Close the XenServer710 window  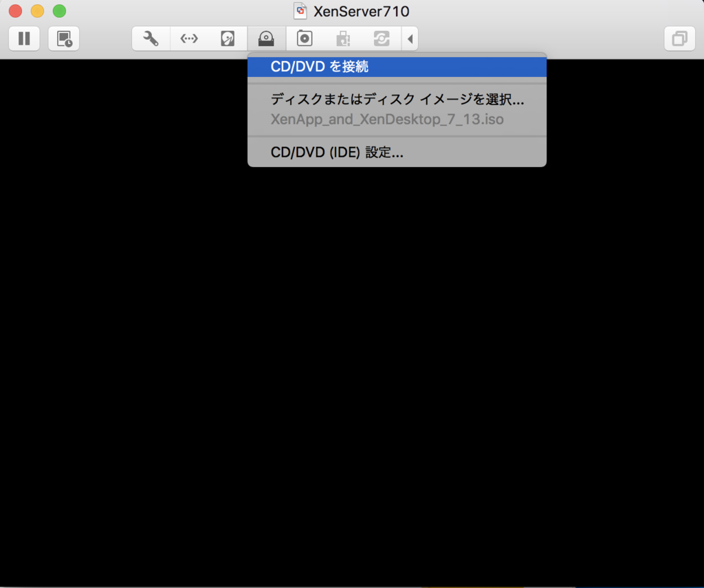[15, 11]
